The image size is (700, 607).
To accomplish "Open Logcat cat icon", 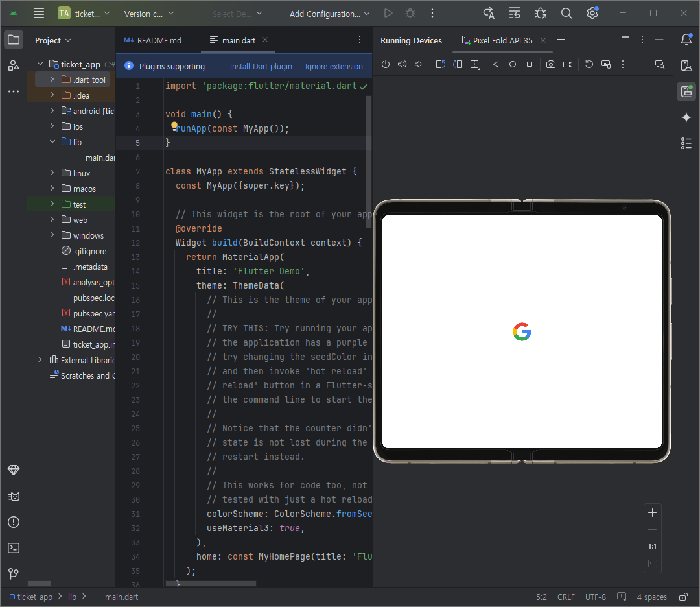I will pos(14,496).
